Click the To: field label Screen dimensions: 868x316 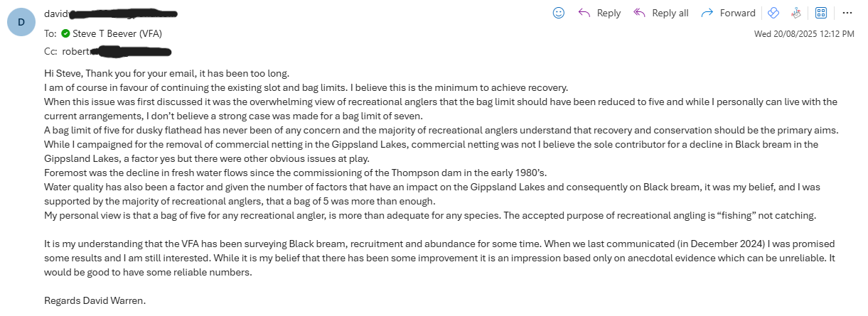coord(50,33)
